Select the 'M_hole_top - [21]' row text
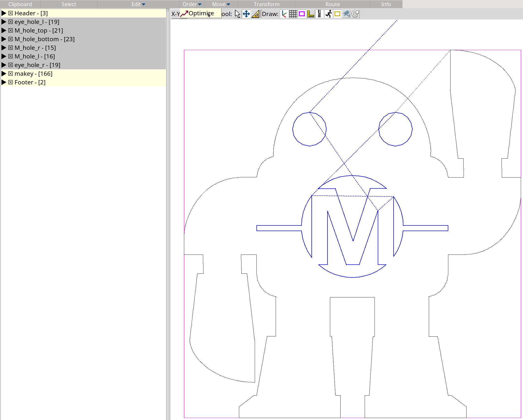 39,31
